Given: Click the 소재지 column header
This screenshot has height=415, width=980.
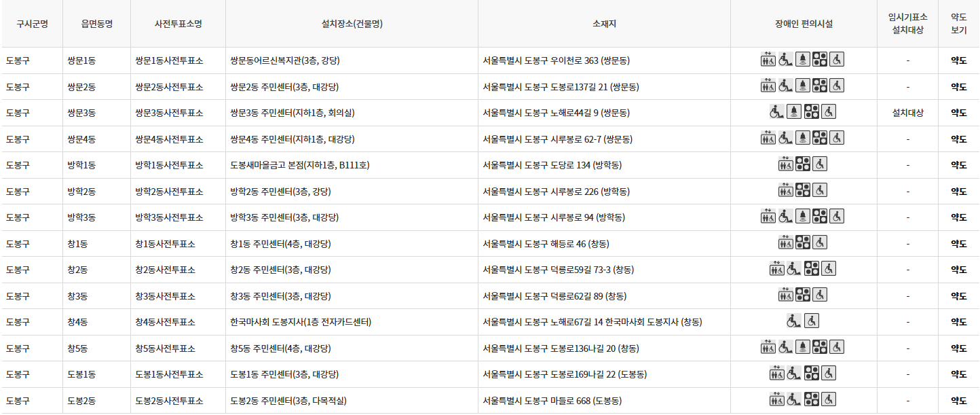Looking at the screenshot, I should point(604,22).
